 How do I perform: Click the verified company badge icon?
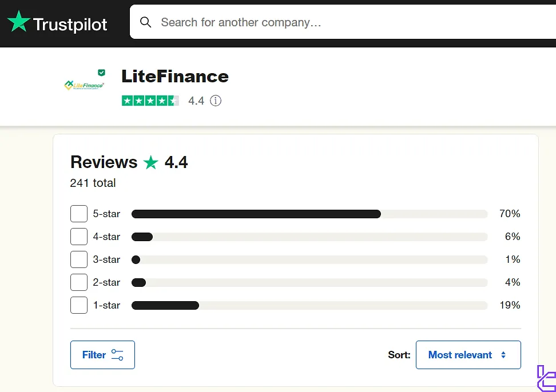(x=101, y=73)
